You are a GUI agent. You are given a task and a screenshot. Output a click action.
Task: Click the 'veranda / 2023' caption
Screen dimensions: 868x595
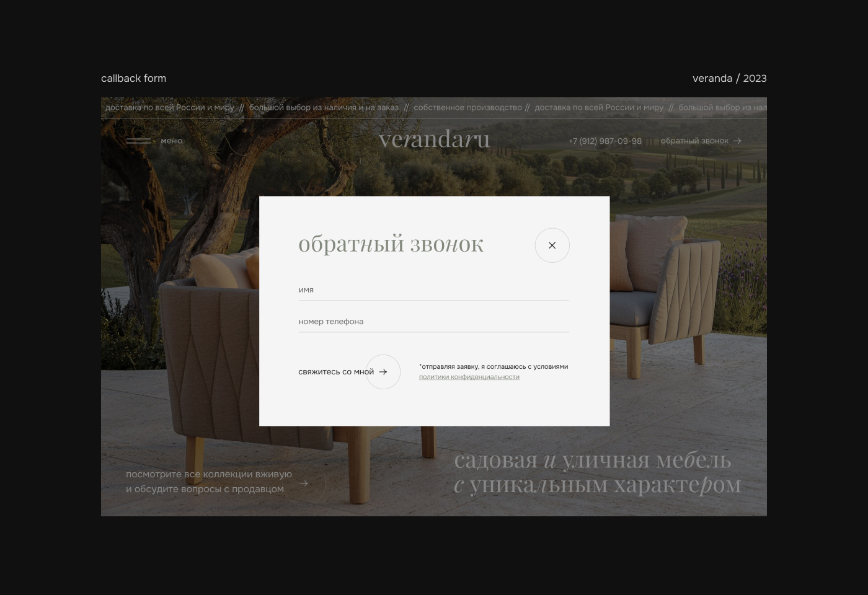729,79
